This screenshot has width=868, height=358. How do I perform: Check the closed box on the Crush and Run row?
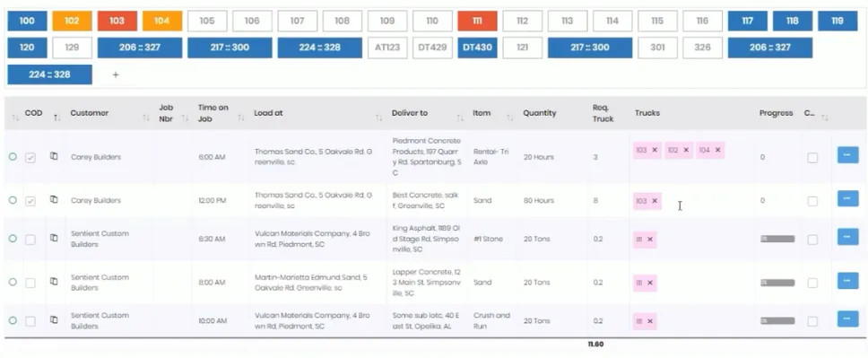tap(812, 321)
